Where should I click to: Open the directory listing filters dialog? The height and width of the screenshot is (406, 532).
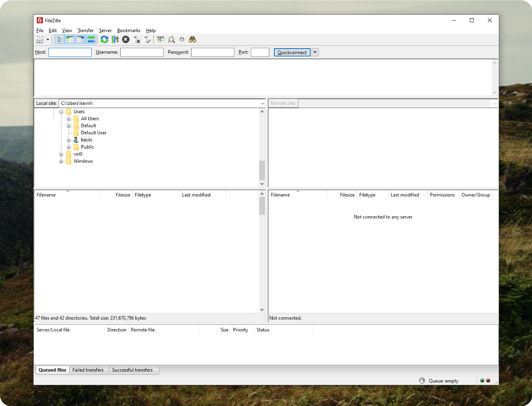[x=161, y=39]
